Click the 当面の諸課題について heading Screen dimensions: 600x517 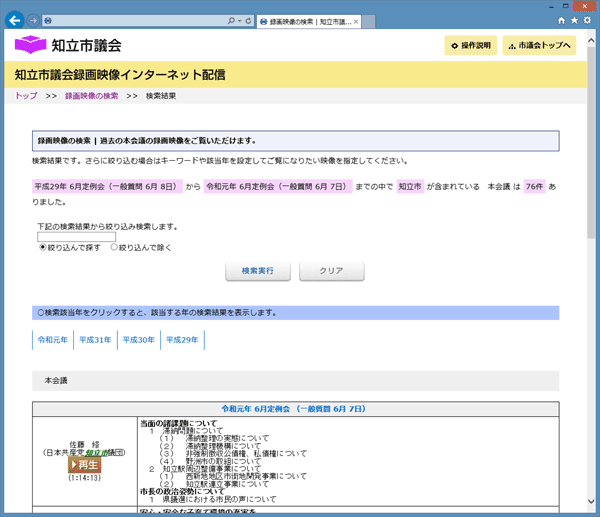(x=179, y=423)
